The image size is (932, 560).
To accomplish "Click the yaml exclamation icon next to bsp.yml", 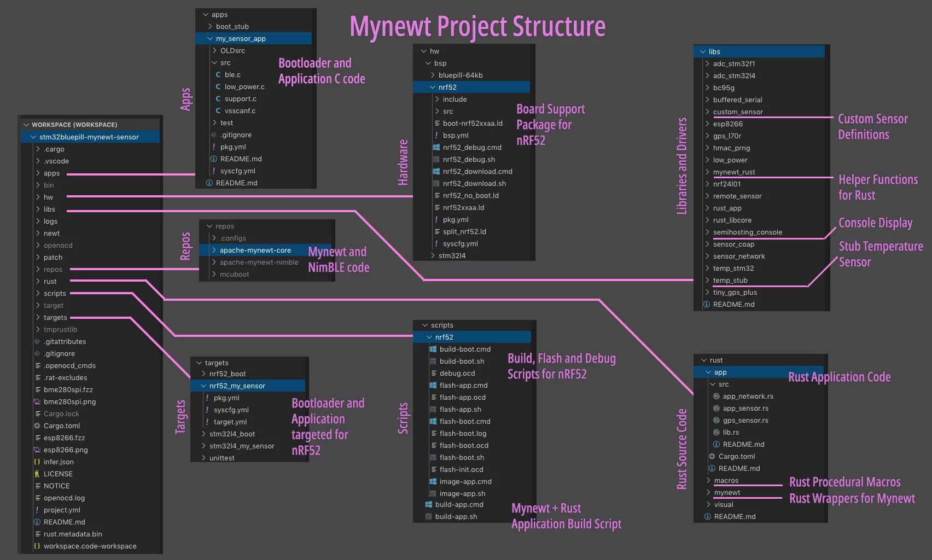I will 436,135.
